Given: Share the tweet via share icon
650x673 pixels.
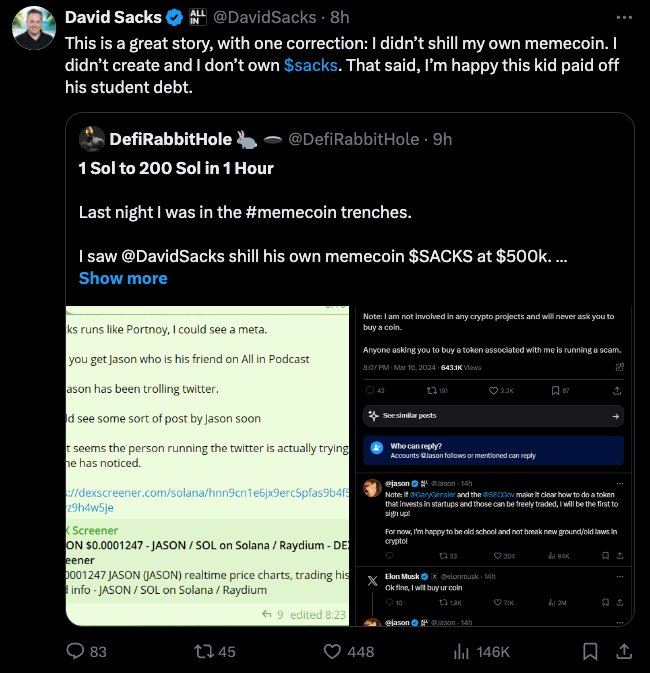Looking at the screenshot, I should point(624,651).
